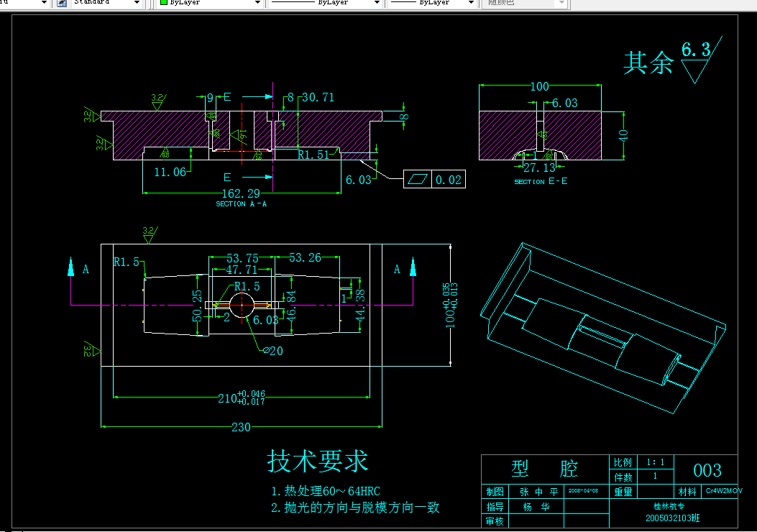Click the SECTION A-A label
This screenshot has width=757, height=532.
[x=242, y=203]
